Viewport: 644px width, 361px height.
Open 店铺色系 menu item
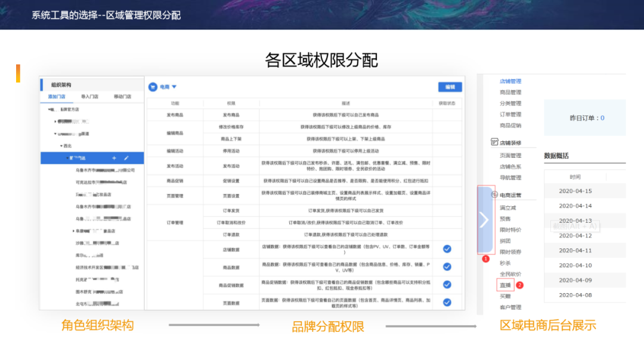pos(510,167)
